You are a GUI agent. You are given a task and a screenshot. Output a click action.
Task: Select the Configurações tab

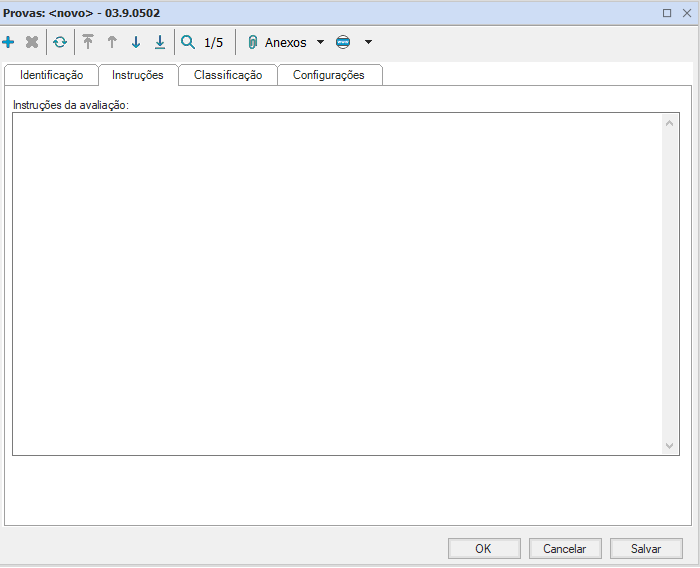(329, 75)
